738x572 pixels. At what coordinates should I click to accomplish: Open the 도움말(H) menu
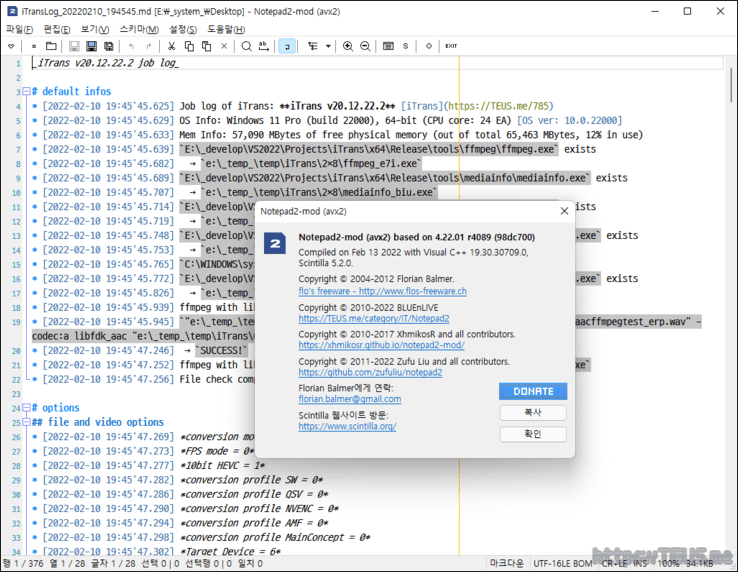[x=226, y=29]
